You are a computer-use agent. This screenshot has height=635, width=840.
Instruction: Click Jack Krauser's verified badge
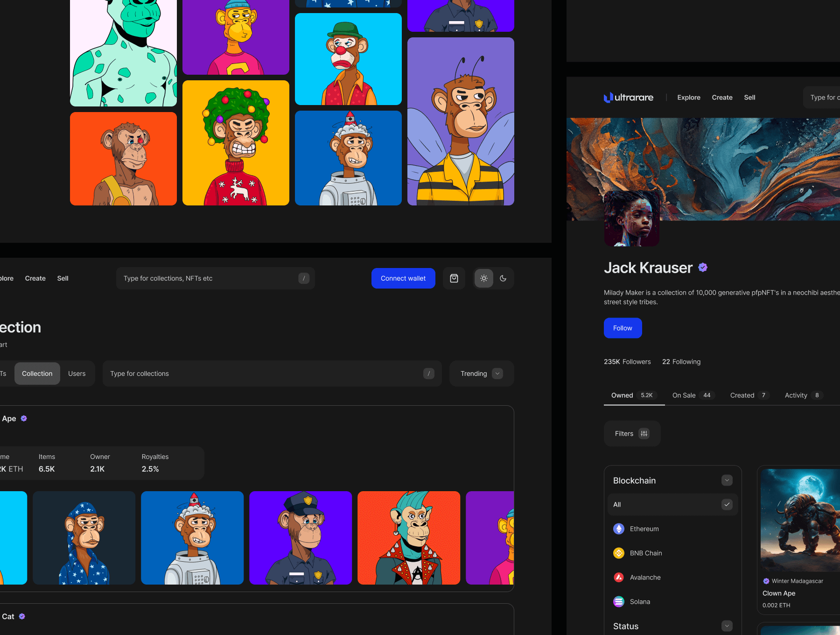pyautogui.click(x=703, y=268)
